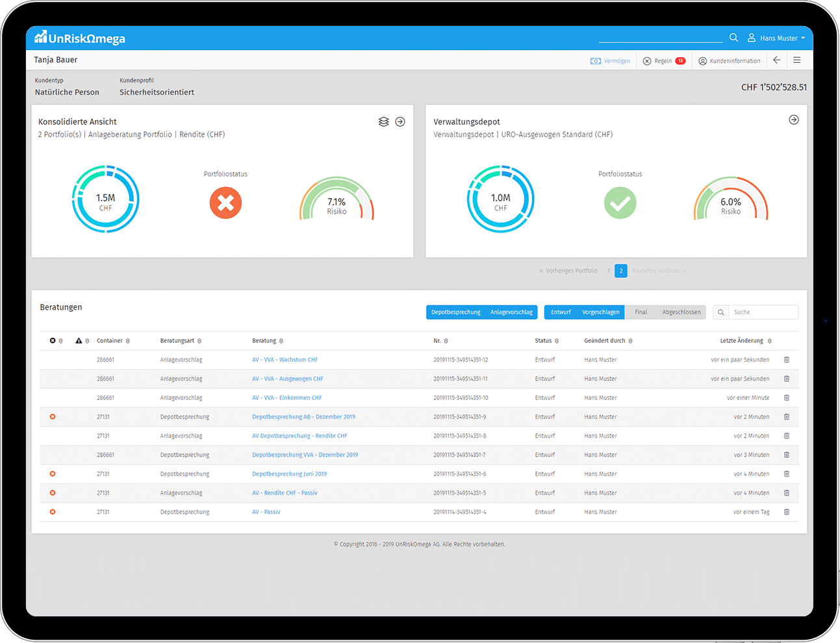This screenshot has width=840, height=643.
Task: Sort by Geändert durch column
Action: pos(608,341)
